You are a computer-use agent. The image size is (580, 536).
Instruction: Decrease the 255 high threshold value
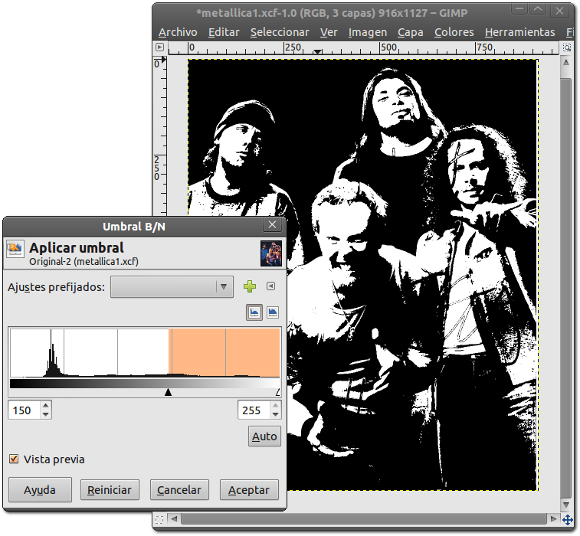[275, 415]
